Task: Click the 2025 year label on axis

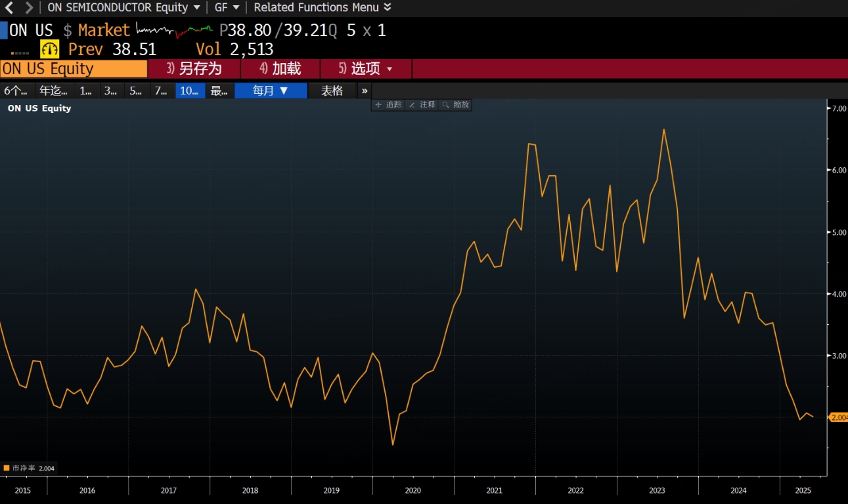Action: 803,490
